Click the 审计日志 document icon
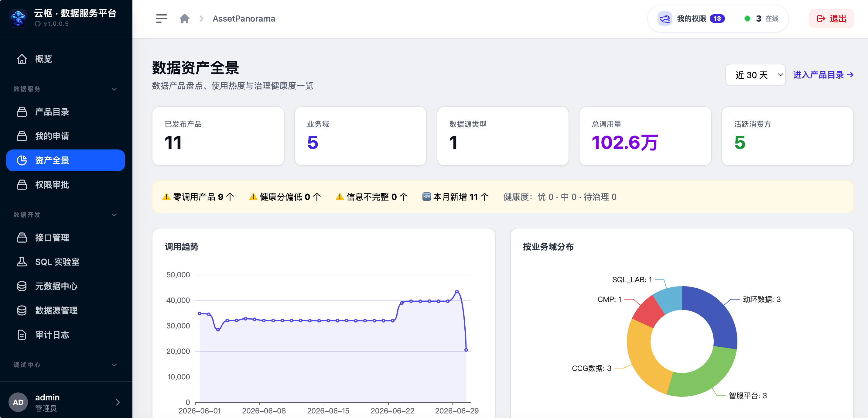Image resolution: width=868 pixels, height=418 pixels. click(x=22, y=335)
